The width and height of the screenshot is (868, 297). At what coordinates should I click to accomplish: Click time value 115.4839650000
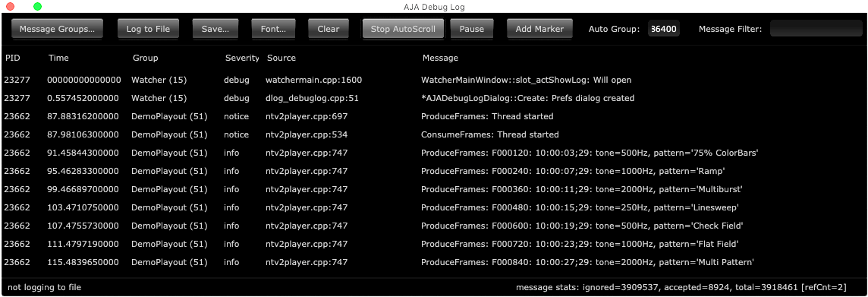coord(83,262)
